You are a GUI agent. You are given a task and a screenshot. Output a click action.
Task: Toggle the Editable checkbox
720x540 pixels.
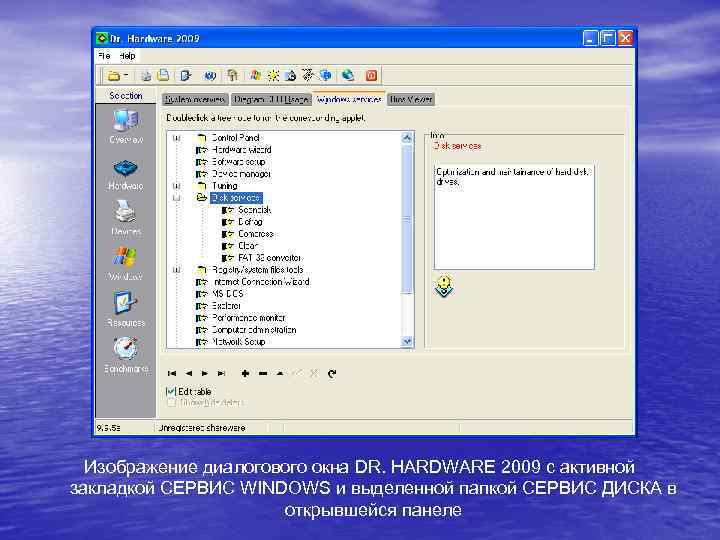(x=171, y=391)
